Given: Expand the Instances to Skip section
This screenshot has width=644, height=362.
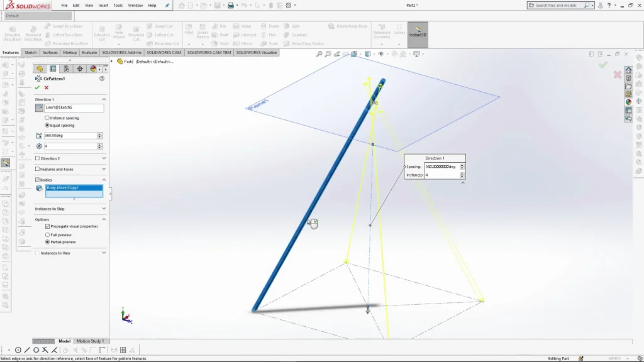Looking at the screenshot, I should point(104,209).
